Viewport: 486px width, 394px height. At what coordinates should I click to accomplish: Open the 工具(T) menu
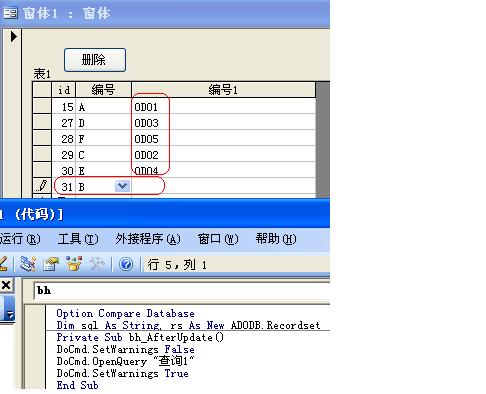click(x=78, y=239)
